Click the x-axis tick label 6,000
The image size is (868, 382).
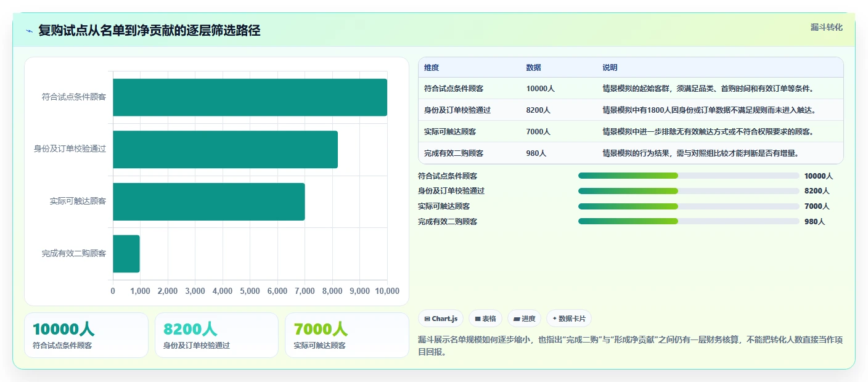coord(277,291)
